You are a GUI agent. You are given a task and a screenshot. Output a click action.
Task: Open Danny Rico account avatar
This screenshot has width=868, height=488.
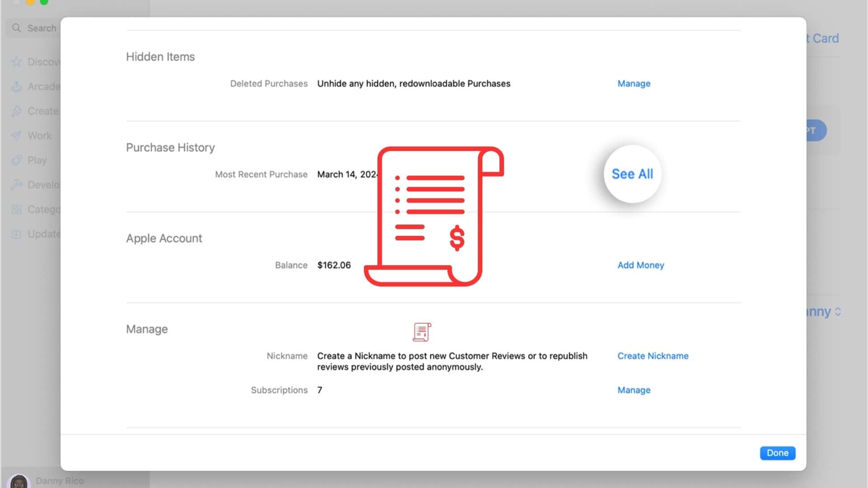19,482
